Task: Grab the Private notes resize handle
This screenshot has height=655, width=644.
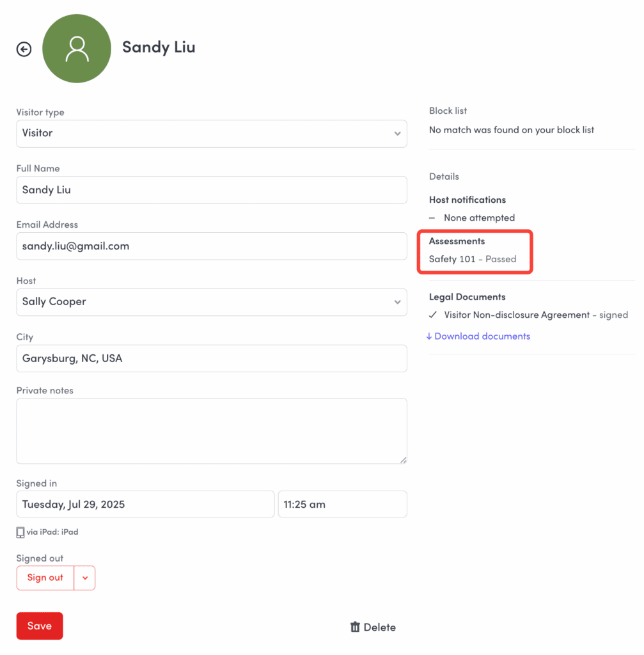Action: 404,459
